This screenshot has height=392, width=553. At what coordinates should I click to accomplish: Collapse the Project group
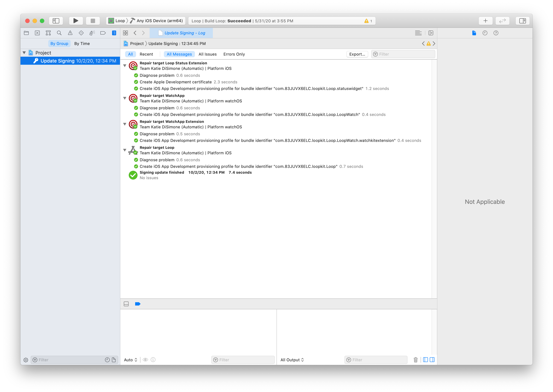24,53
